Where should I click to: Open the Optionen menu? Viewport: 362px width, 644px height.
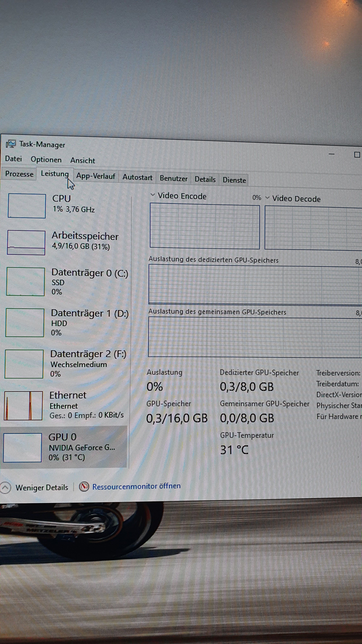(46, 160)
